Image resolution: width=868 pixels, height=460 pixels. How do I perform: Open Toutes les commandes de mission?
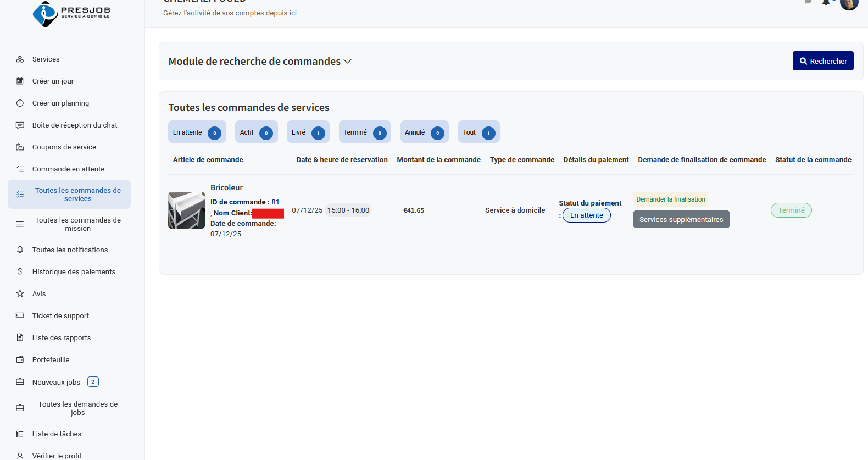(78, 224)
